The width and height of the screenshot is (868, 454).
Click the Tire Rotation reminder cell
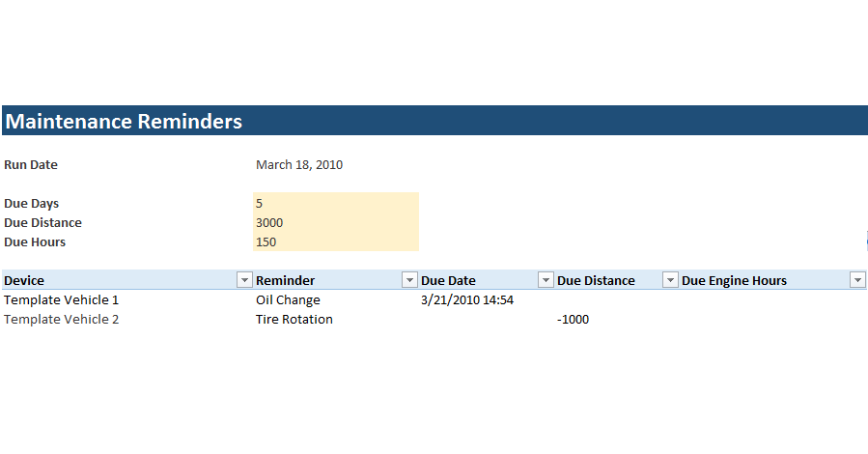294,319
